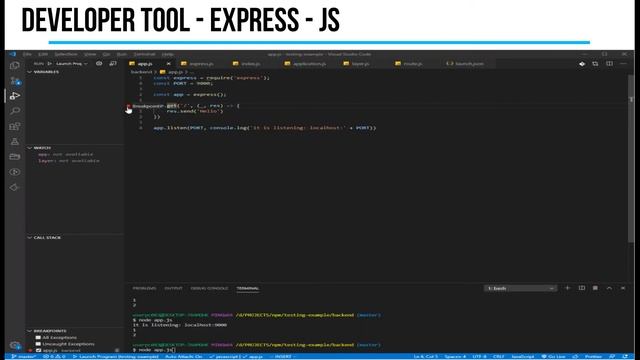Switch to the Output panel tab
The height and width of the screenshot is (360, 640).
(x=173, y=288)
